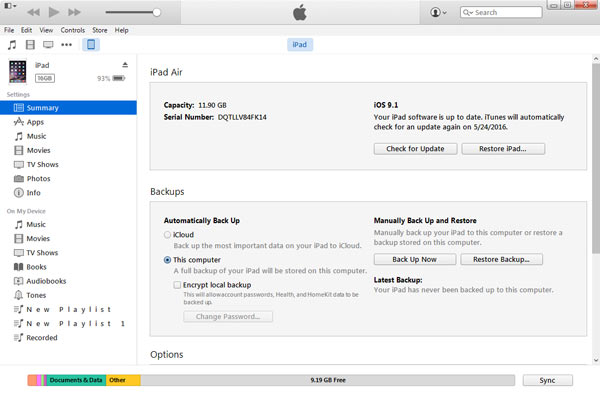Open the Edit menu
This screenshot has height=395, width=600.
pos(26,30)
